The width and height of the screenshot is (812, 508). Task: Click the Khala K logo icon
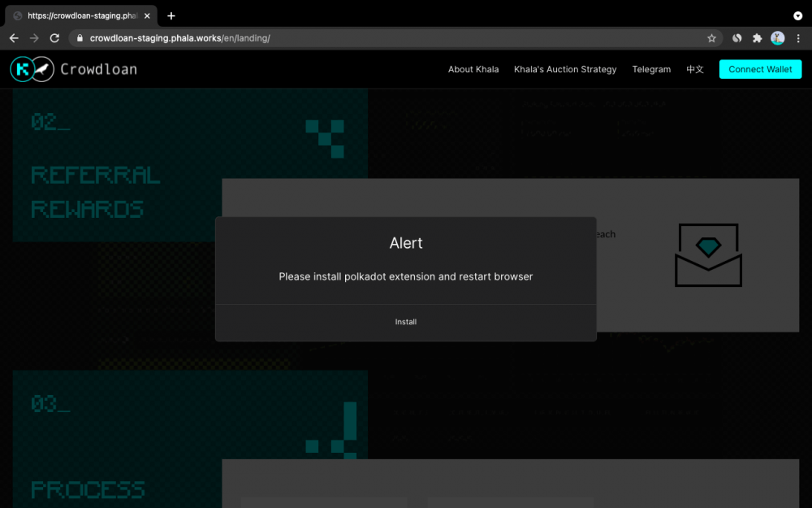(x=22, y=69)
